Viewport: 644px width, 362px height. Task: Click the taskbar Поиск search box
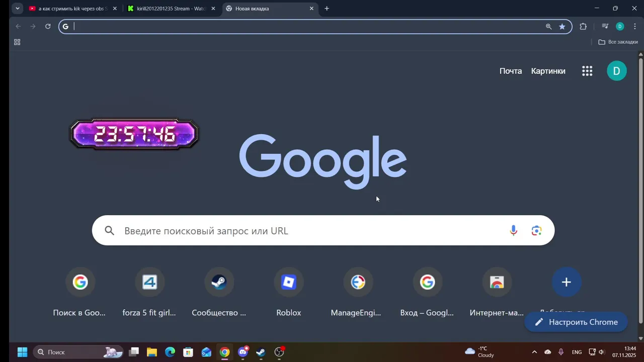pos(79,352)
